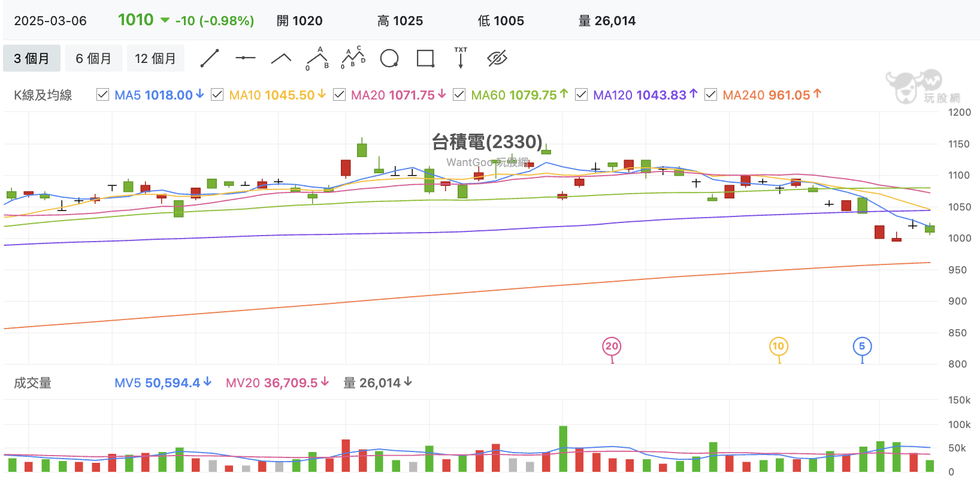Click the tallest green volume bar

[x=563, y=449]
